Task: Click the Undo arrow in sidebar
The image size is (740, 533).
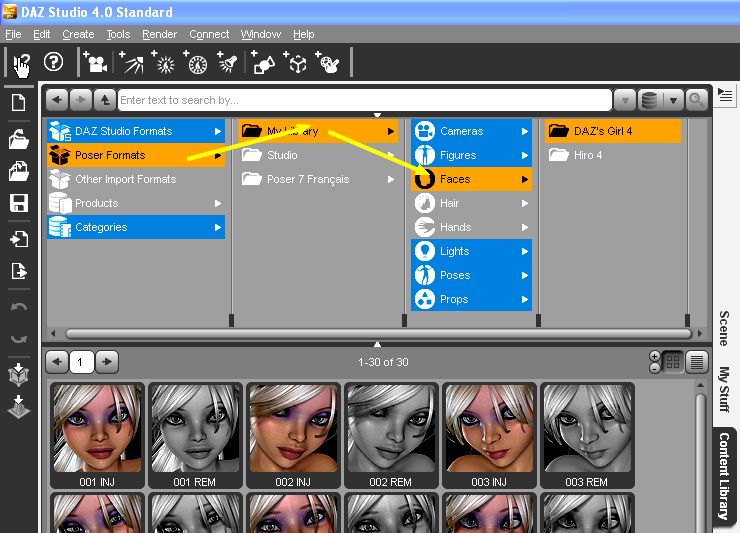Action: [19, 307]
